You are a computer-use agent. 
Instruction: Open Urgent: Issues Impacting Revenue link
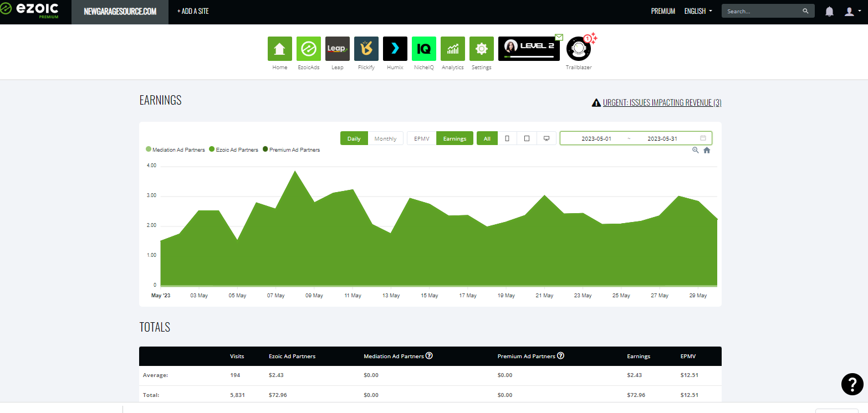tap(662, 102)
